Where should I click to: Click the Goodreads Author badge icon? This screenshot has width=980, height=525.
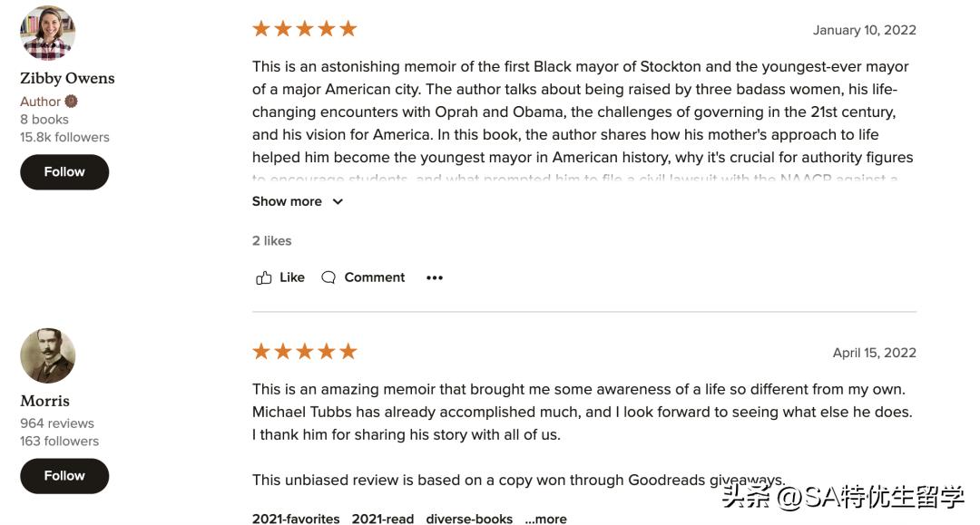point(71,102)
